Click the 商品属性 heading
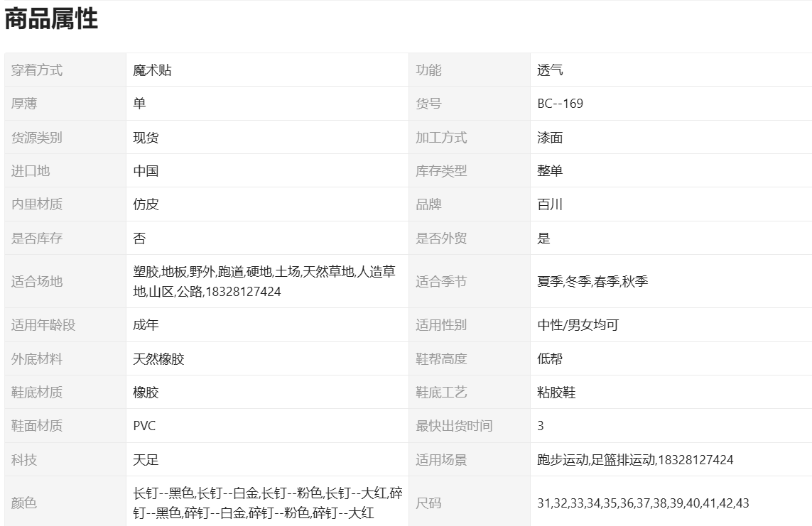812x526 pixels. coord(51,19)
